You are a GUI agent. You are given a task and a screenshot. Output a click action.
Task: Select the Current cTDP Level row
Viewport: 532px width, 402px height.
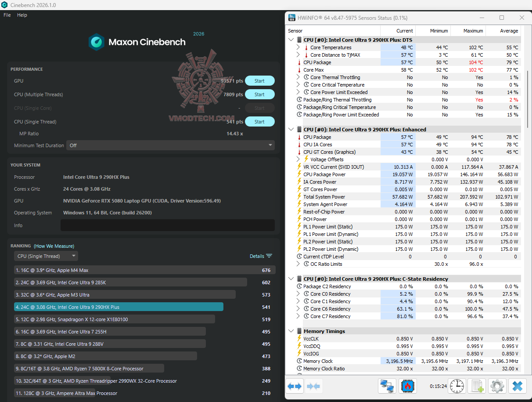(404, 257)
